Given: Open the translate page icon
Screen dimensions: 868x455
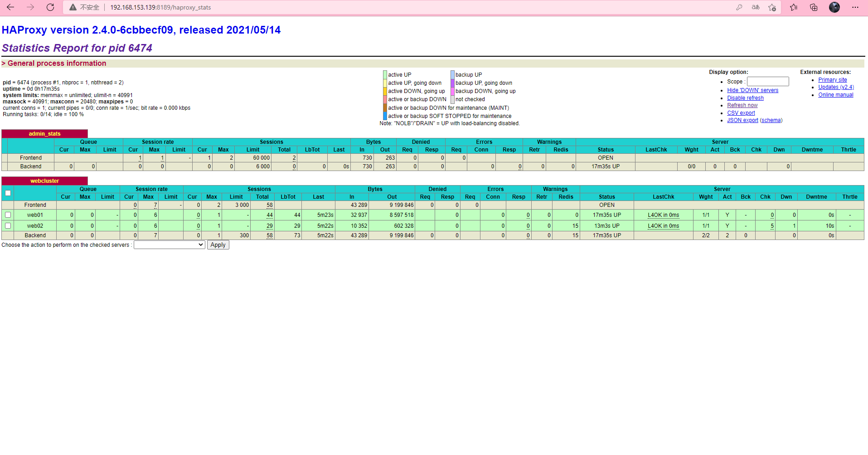Looking at the screenshot, I should pos(756,7).
